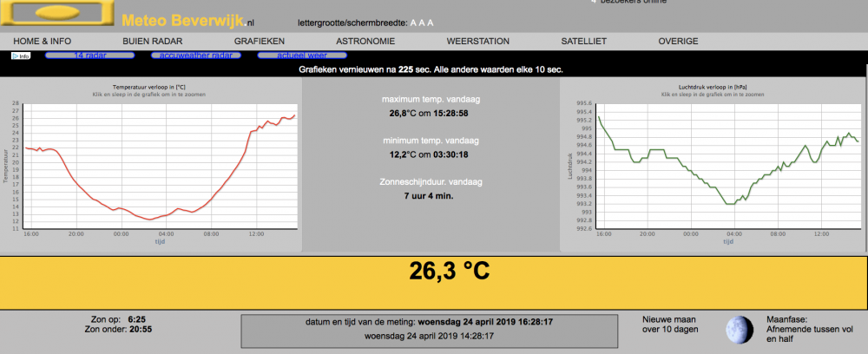
Task: Click the woensdag 24 april 2019 14:28:17 line
Action: (430, 336)
